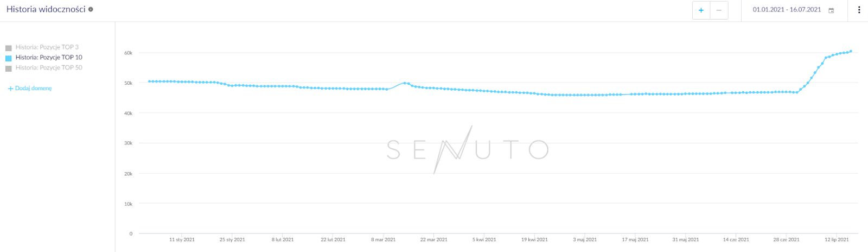
Task: Click the Dodaj domenę link
Action: 34,89
